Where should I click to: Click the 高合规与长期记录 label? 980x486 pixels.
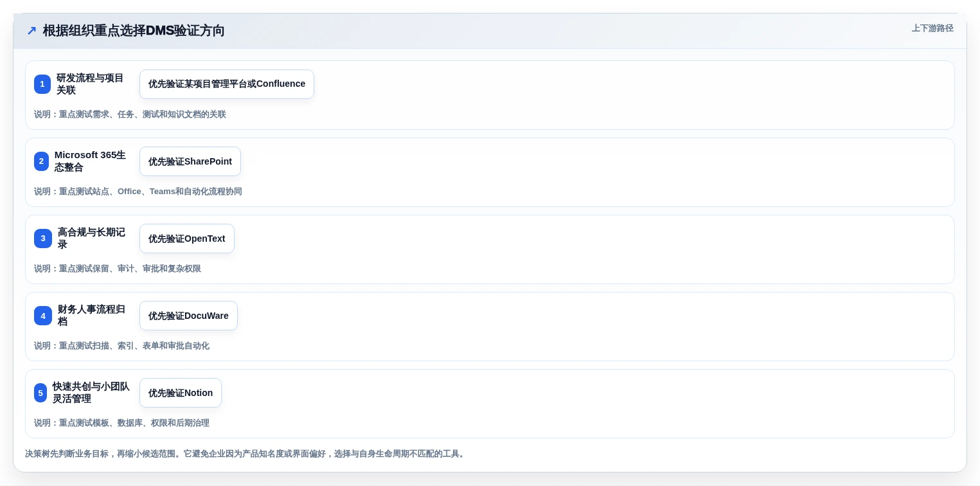pyautogui.click(x=92, y=239)
